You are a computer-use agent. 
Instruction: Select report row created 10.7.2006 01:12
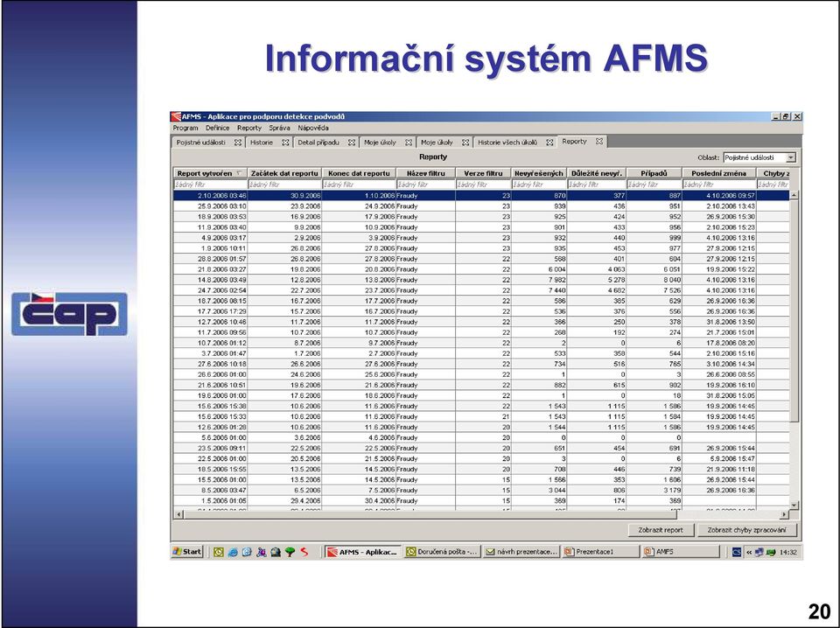(x=481, y=343)
